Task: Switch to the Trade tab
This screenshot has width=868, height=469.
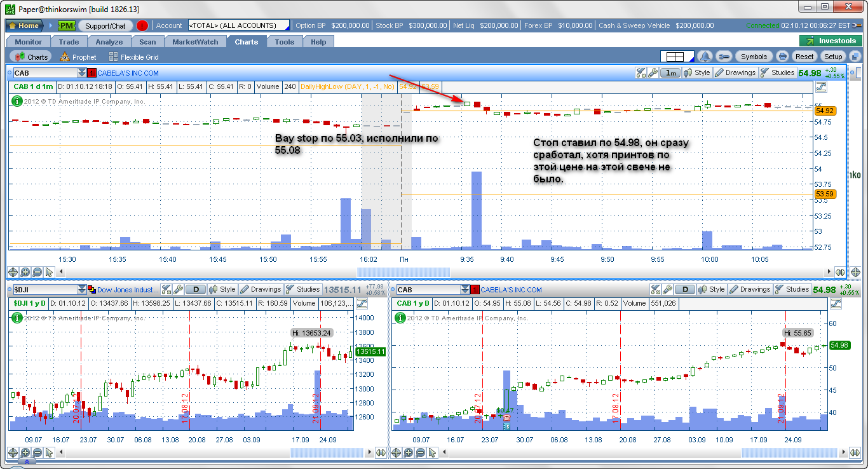Action: pyautogui.click(x=69, y=42)
